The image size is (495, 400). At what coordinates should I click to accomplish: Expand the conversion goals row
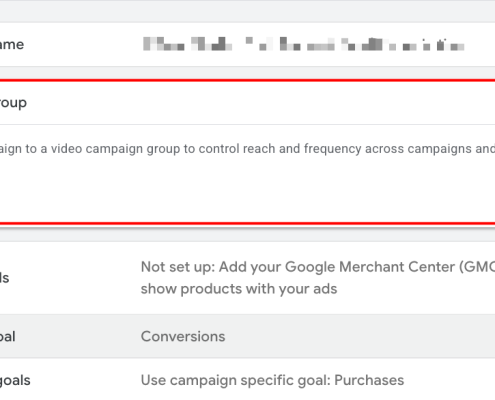coord(247,380)
